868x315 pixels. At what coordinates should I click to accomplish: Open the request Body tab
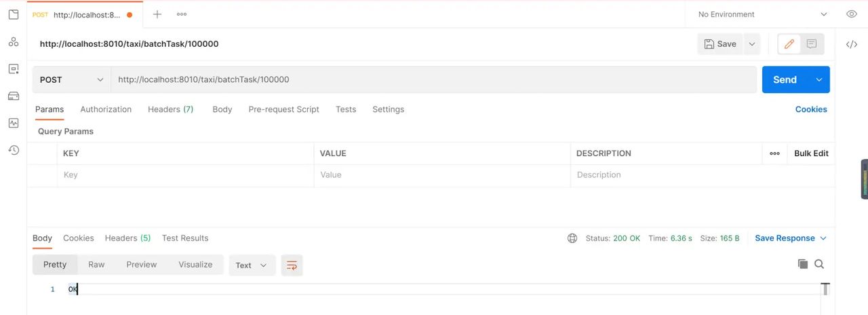222,109
